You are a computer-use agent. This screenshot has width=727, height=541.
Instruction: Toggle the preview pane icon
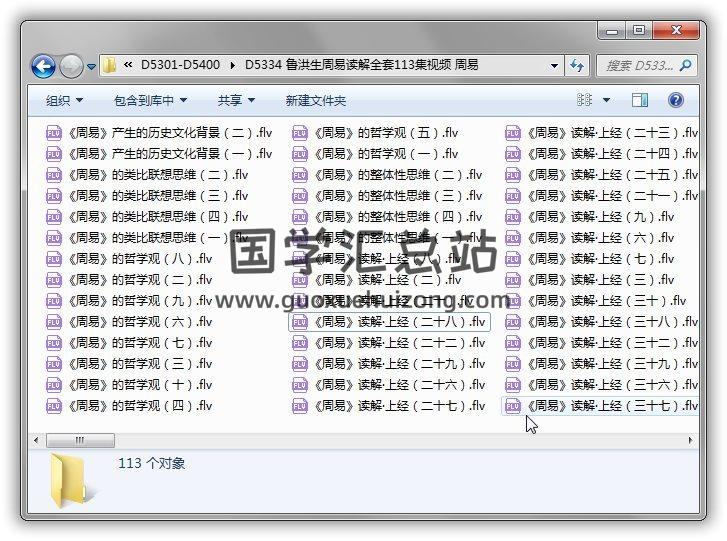[640, 100]
